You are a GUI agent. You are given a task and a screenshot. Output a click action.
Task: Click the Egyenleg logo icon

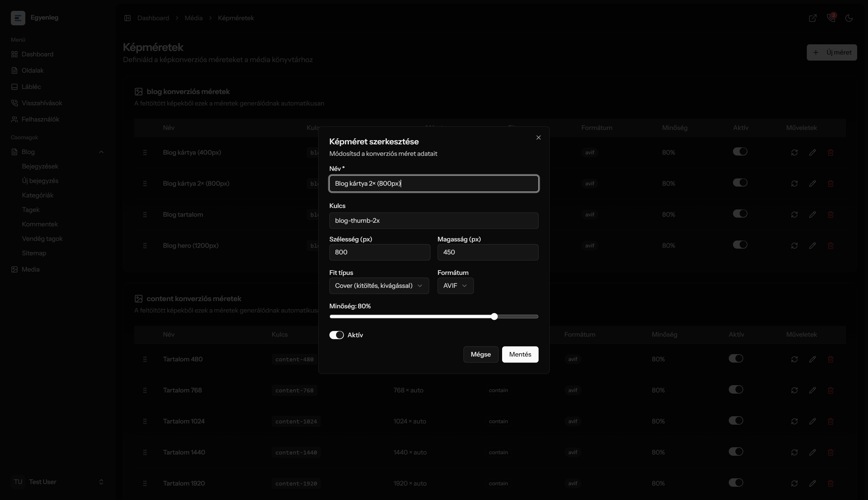(18, 18)
